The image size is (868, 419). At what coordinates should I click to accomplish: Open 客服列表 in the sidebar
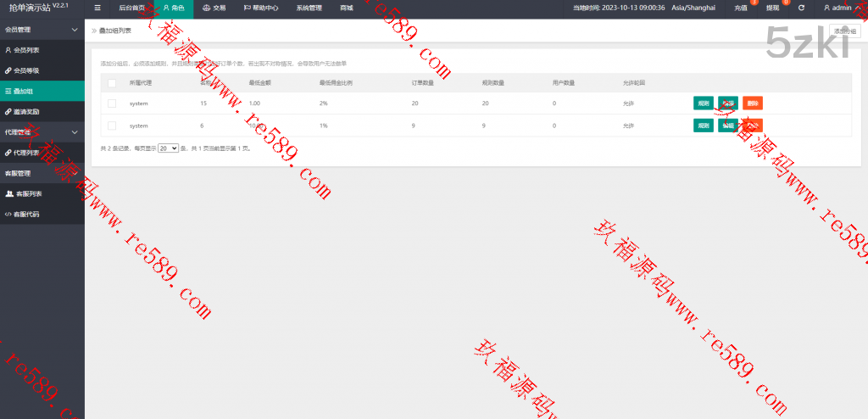(x=42, y=193)
